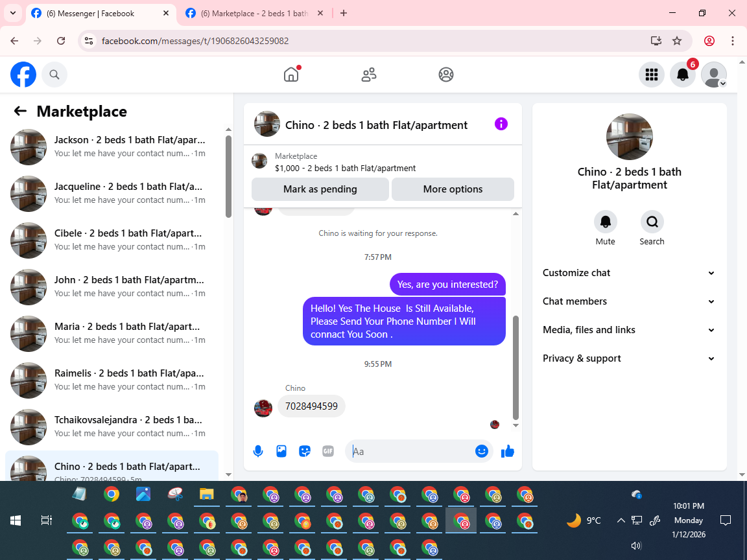The height and width of the screenshot is (560, 747).
Task: View site information icon in address bar
Action: point(89,41)
